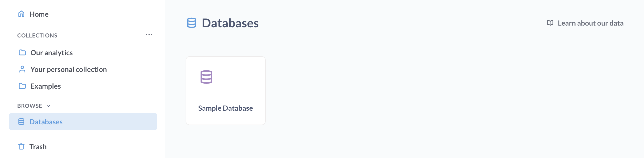Viewport: 644px width, 158px height.
Task: Click the book icon near Learn about our data
Action: point(550,23)
